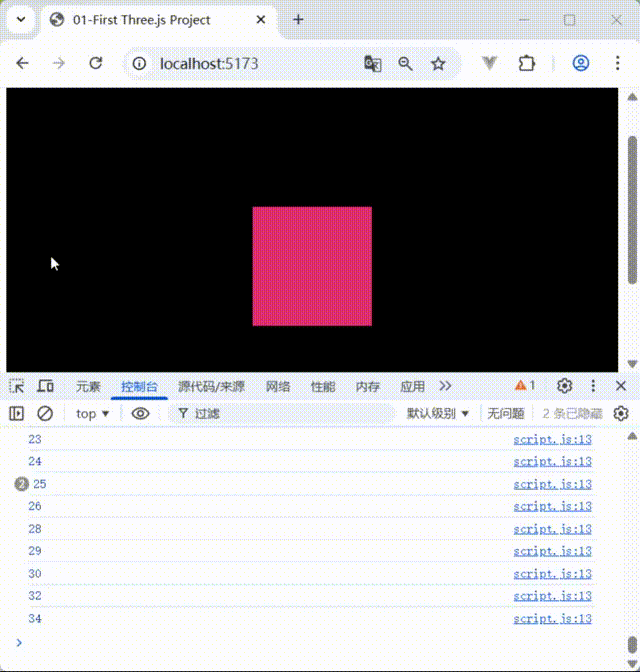Open script.js:13 link for log 30
640x672 pixels.
coord(553,573)
